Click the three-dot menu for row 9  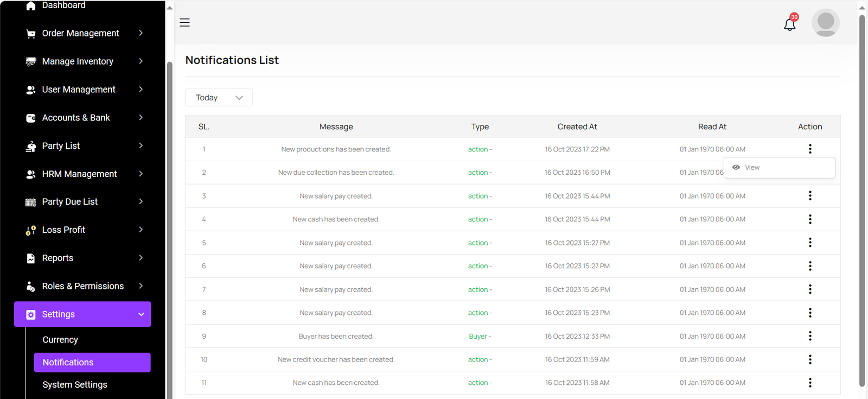[x=810, y=336]
